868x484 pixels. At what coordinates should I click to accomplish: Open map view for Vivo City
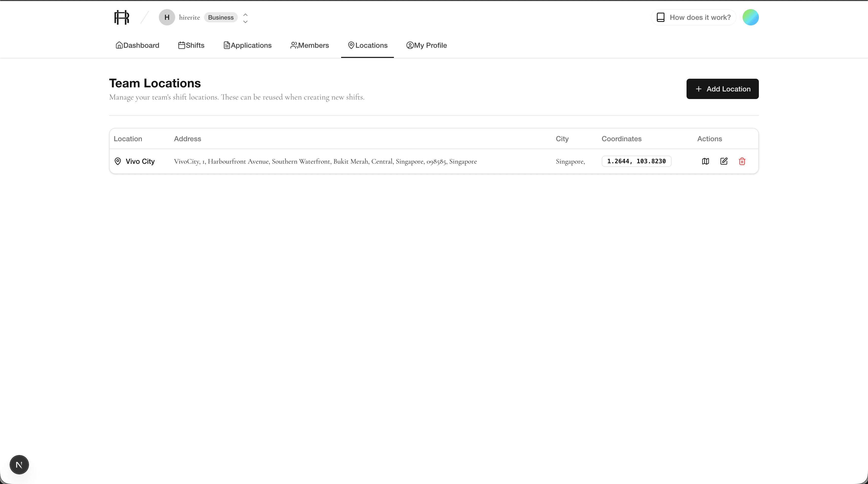coord(705,161)
